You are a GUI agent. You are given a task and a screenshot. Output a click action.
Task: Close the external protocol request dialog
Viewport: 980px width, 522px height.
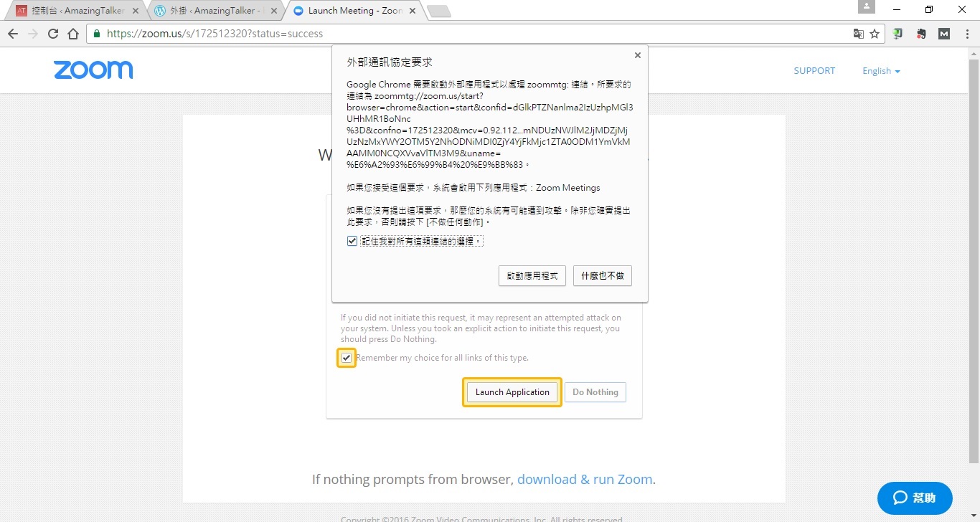[638, 55]
